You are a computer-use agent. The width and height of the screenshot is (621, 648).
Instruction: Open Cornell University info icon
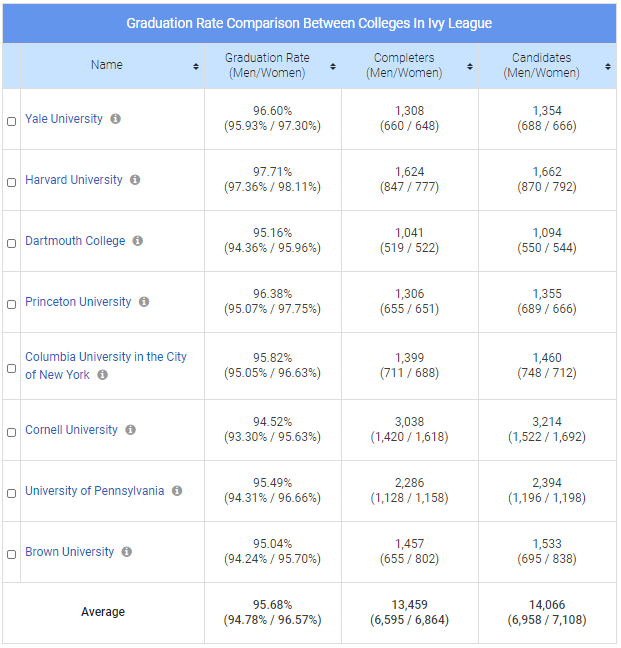130,430
